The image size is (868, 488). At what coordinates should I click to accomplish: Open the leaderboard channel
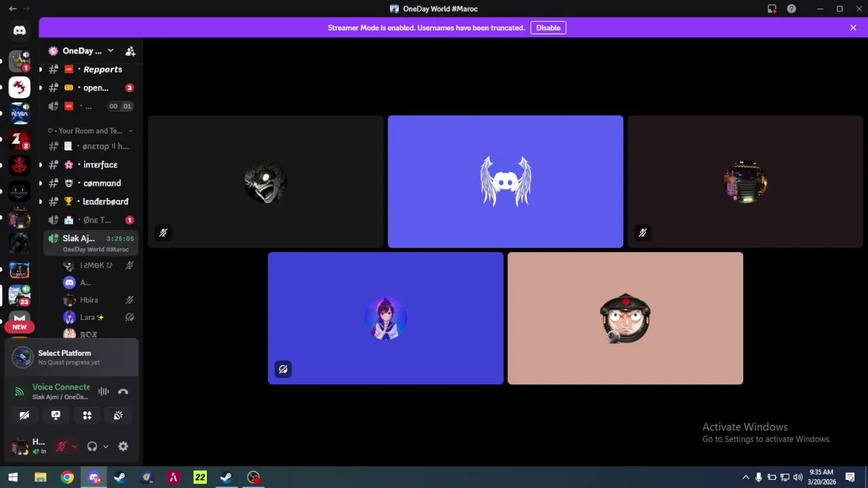(91, 201)
